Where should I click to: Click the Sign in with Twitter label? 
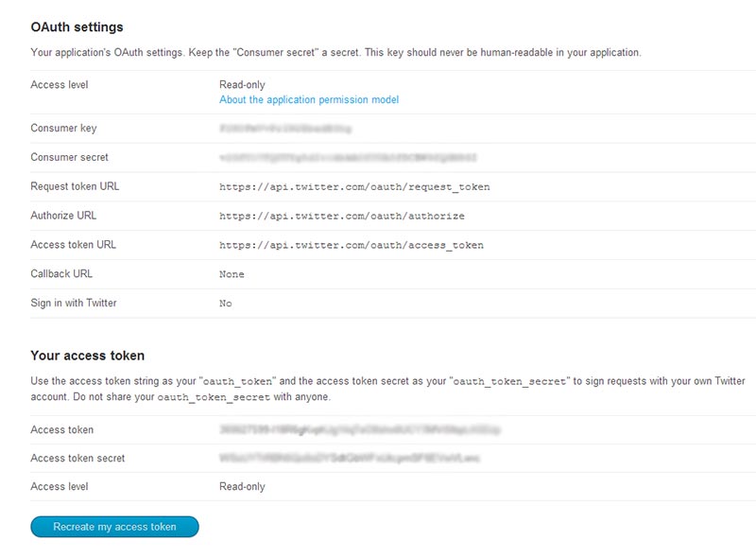click(x=74, y=304)
